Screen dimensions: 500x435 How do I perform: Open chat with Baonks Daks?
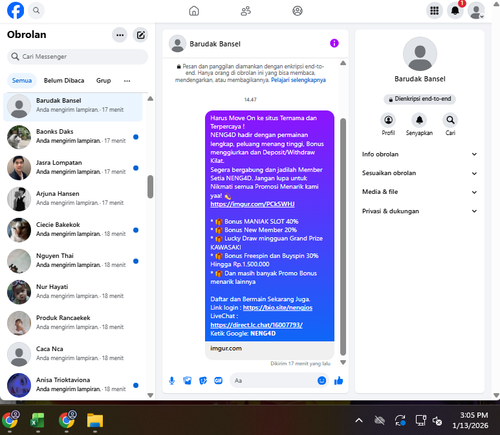73,136
